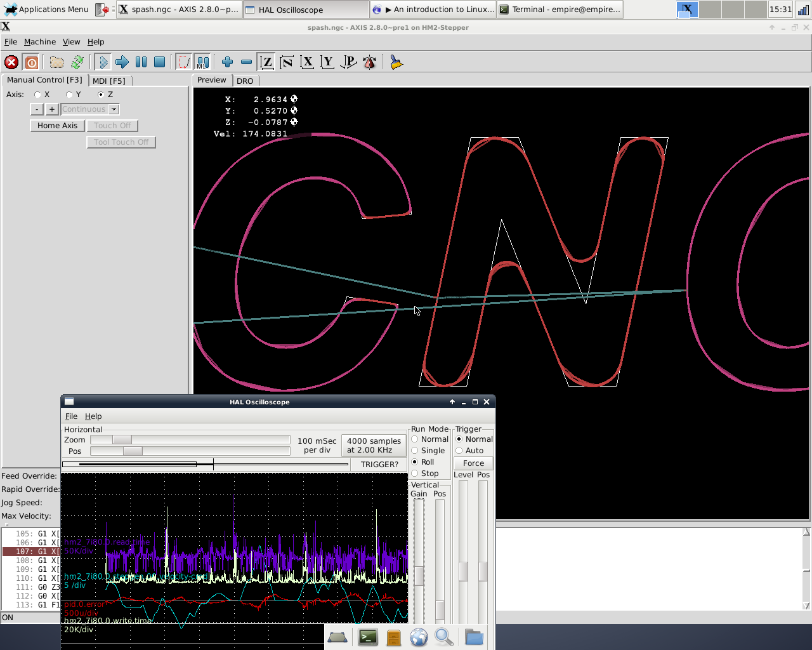Open a G-code file with folder icon
Screen dimensions: 812x650
pos(57,62)
